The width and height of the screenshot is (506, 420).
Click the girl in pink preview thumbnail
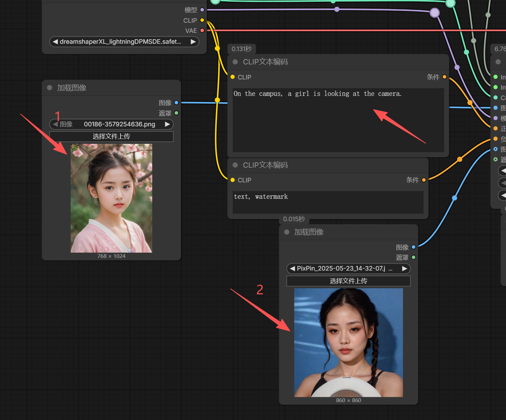point(111,198)
